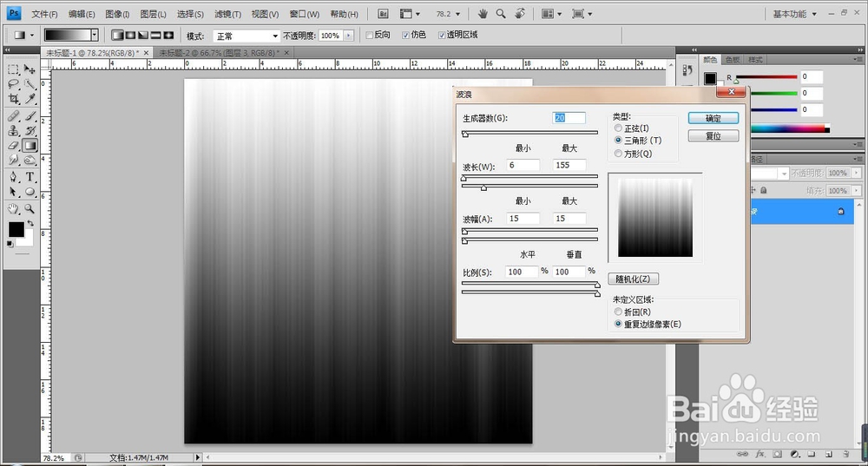Select the Rectangular Marquee tool

(x=13, y=69)
